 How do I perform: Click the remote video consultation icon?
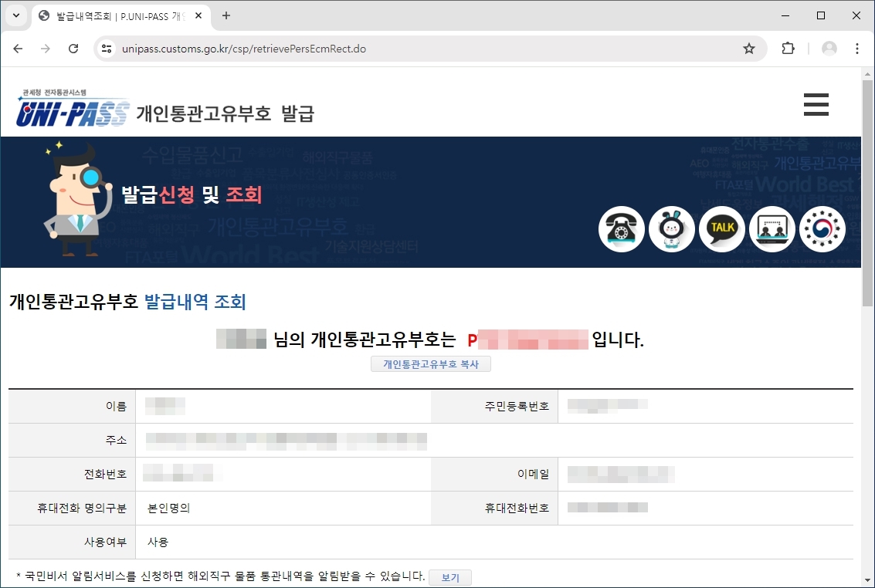tap(772, 229)
